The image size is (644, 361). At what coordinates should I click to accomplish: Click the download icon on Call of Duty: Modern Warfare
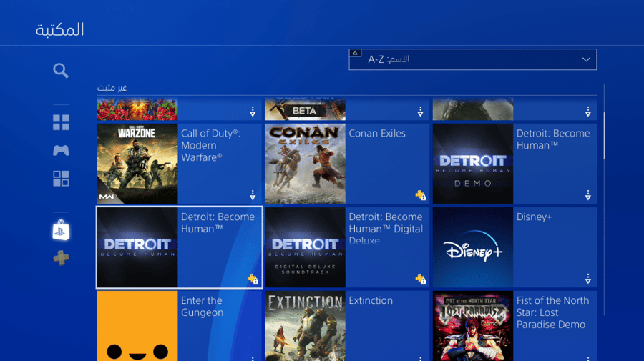tap(253, 195)
